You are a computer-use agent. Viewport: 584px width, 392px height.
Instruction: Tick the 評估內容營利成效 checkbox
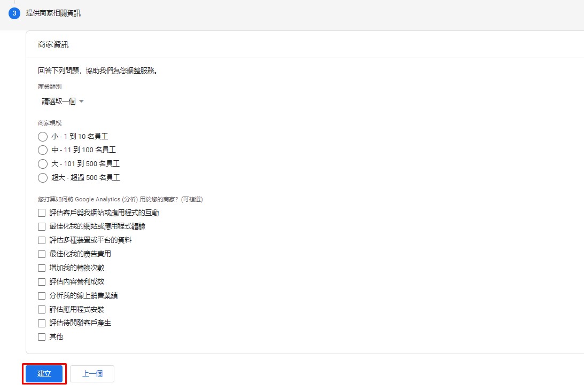click(x=42, y=281)
